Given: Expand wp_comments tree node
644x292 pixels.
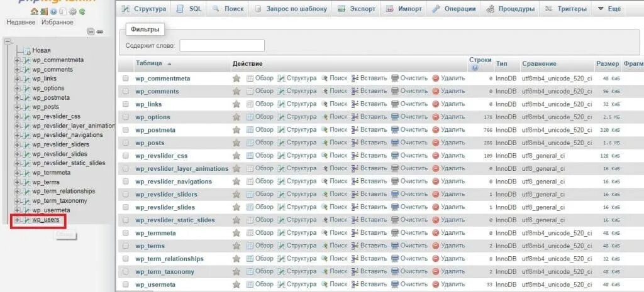Looking at the screenshot, I should [17, 70].
